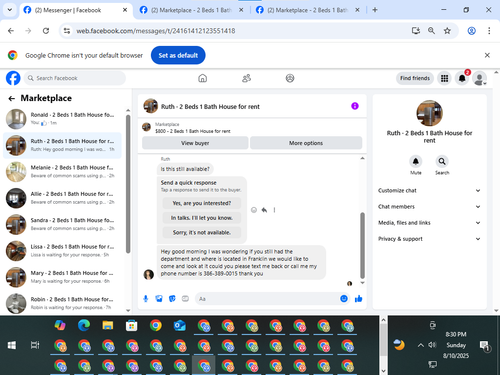The image size is (500, 375).
Task: Expand Media, files and links section
Action: point(429,223)
